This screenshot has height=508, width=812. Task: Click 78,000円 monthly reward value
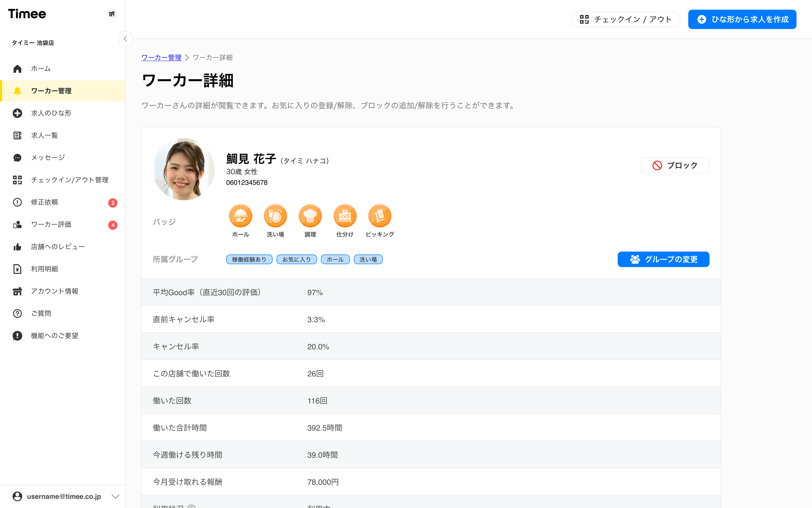(323, 482)
